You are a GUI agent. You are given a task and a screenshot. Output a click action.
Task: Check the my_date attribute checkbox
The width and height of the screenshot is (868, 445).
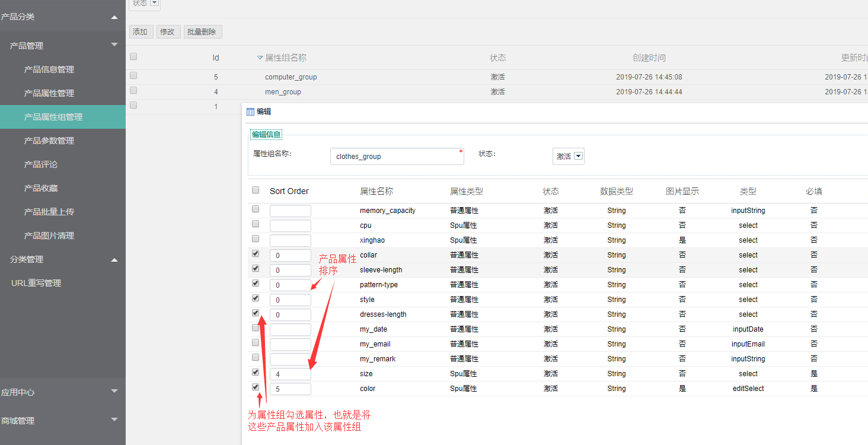click(256, 328)
